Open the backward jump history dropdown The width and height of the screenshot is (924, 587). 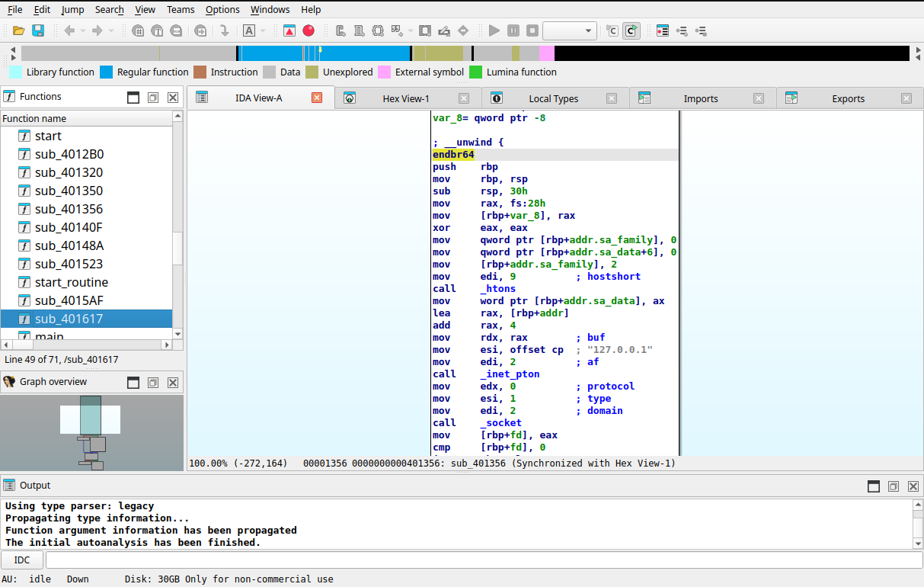click(82, 30)
